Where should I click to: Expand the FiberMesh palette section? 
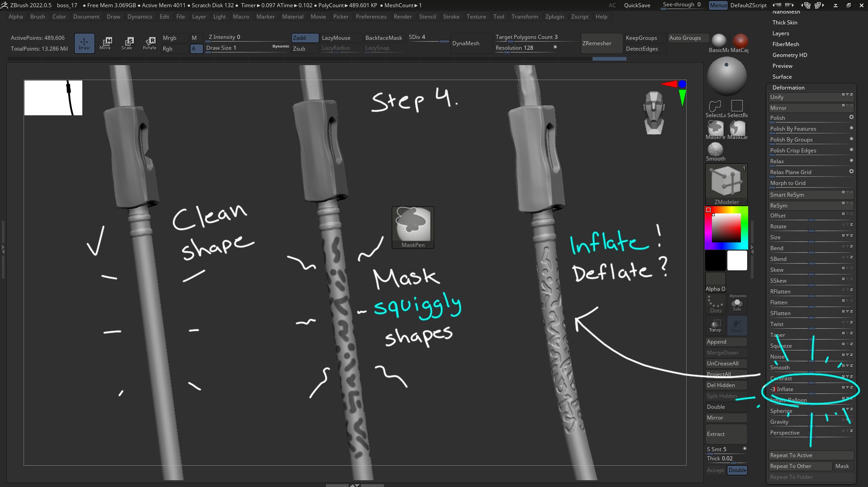(785, 44)
